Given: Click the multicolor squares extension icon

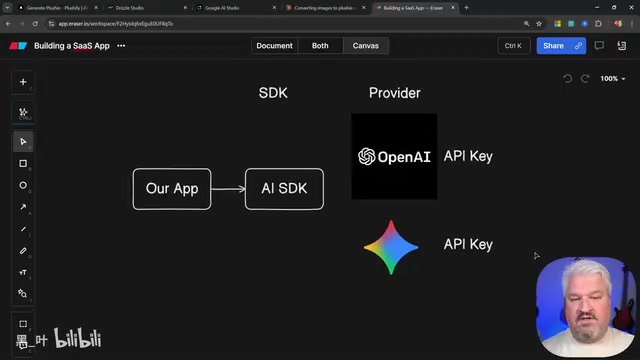Looking at the screenshot, I should coord(558,24).
